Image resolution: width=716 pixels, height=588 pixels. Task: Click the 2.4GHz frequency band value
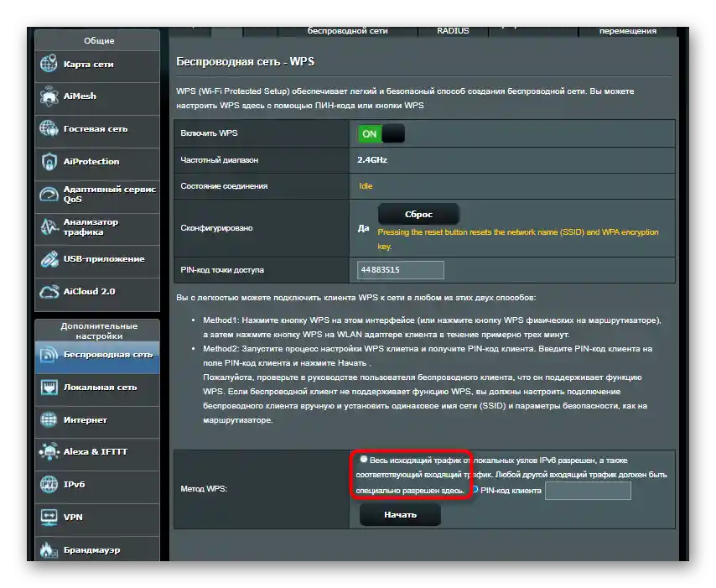click(x=372, y=160)
